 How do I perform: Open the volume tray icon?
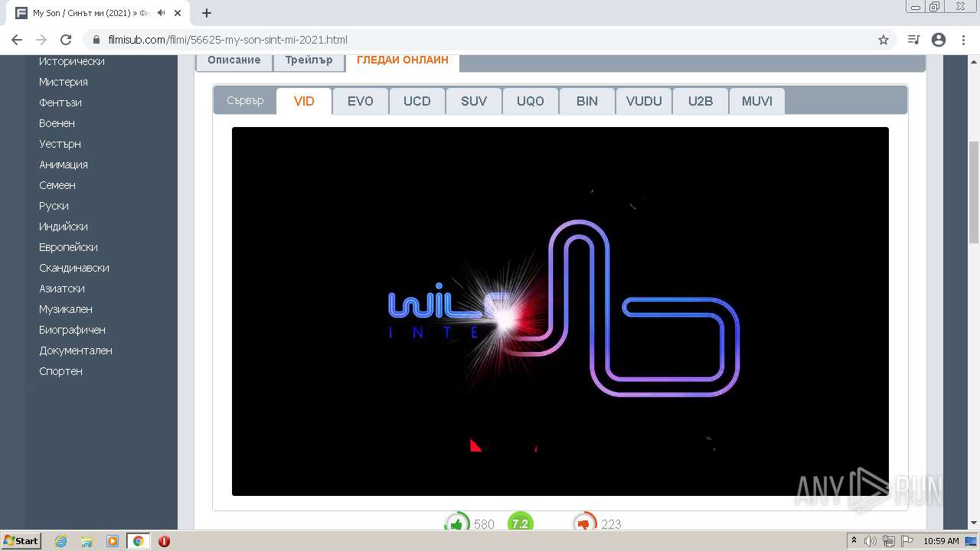(x=871, y=541)
